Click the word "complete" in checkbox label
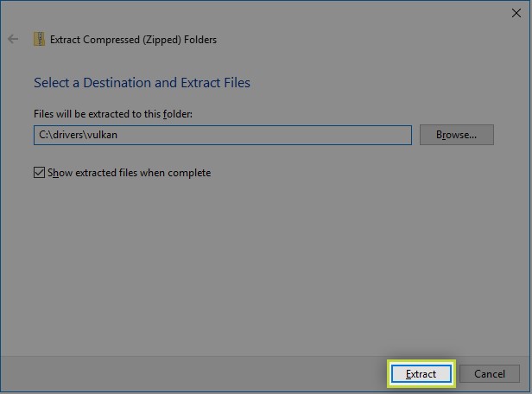 click(188, 173)
